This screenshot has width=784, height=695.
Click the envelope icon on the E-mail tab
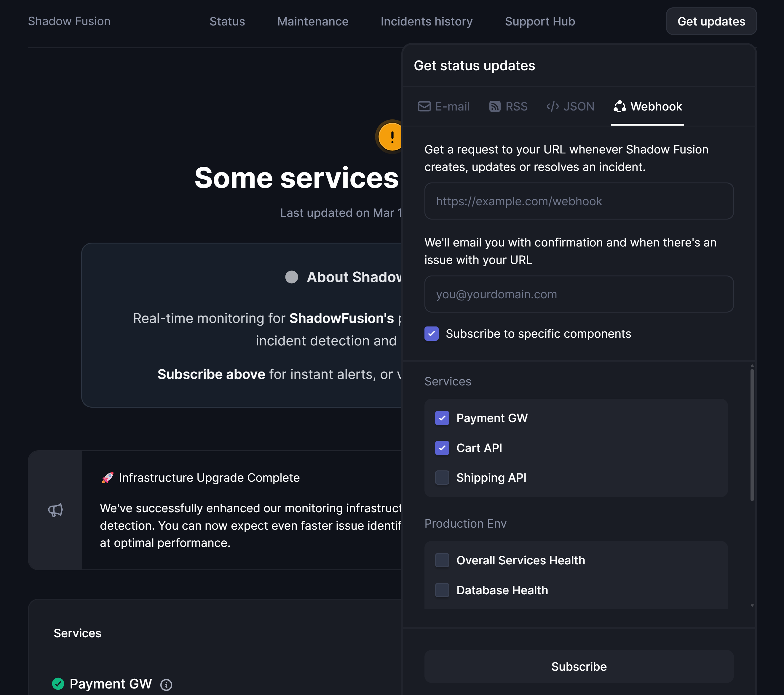[424, 106]
